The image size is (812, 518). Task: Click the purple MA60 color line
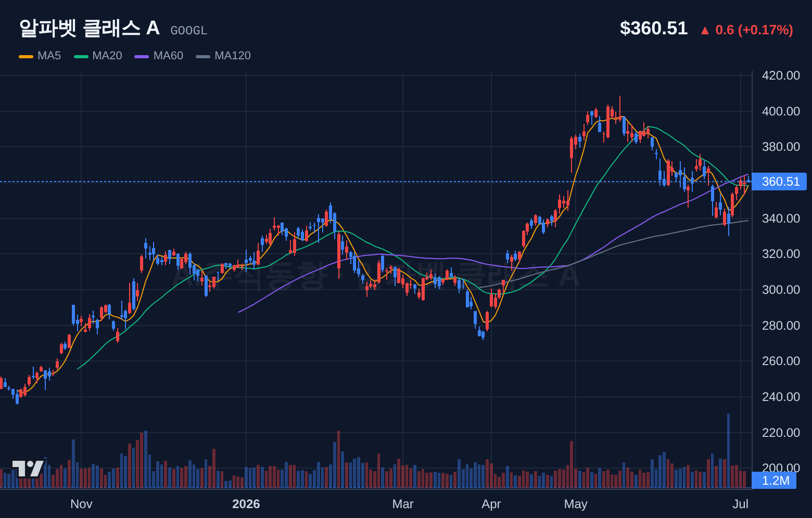[x=142, y=56]
